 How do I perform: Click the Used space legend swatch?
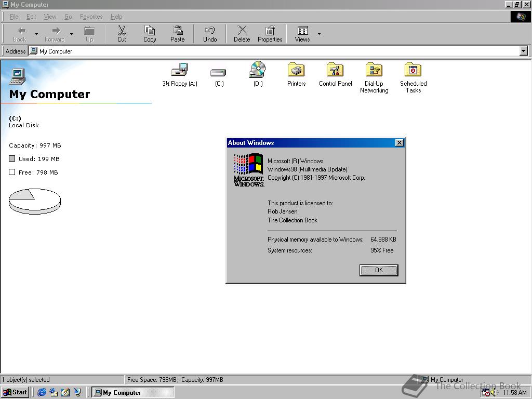coord(12,158)
